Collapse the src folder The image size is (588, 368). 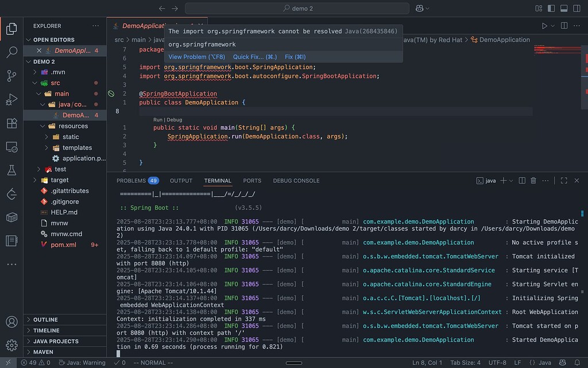(x=35, y=83)
